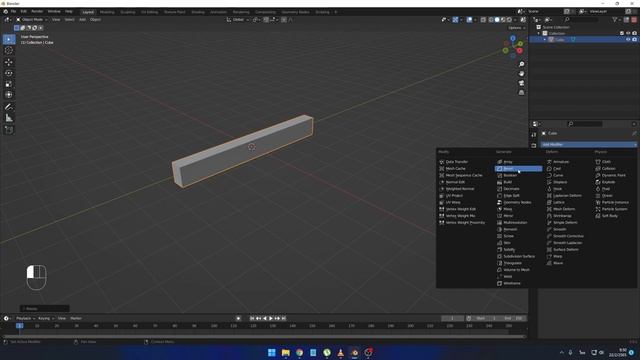640x360 pixels.
Task: Toggle X-ray mode in viewport header
Action: (x=483, y=20)
